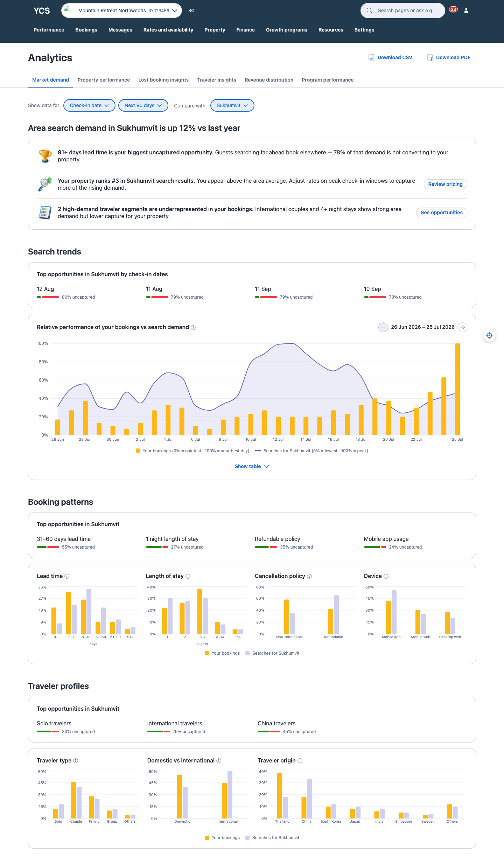Click the magnifier ranking insight icon
This screenshot has width=504, height=857.
45,184
